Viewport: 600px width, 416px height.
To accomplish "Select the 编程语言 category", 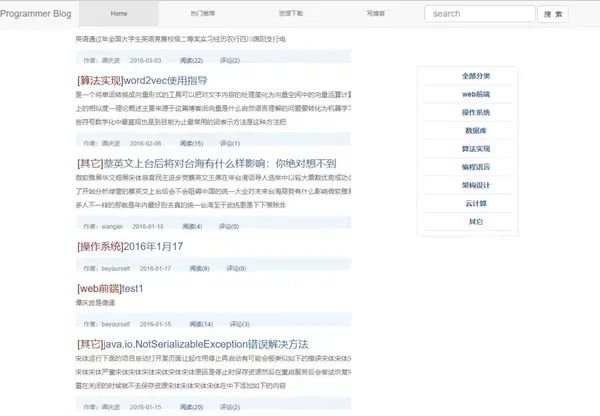I will (x=476, y=167).
